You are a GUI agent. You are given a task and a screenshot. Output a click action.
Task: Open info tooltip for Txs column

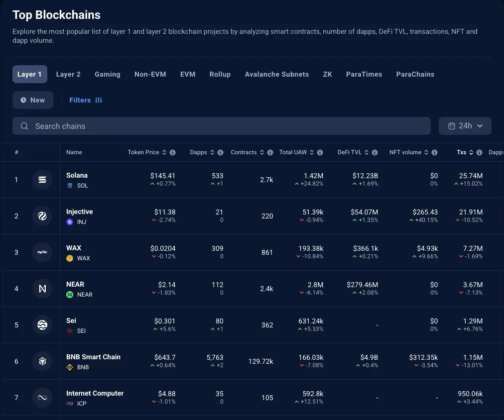pyautogui.click(x=479, y=152)
